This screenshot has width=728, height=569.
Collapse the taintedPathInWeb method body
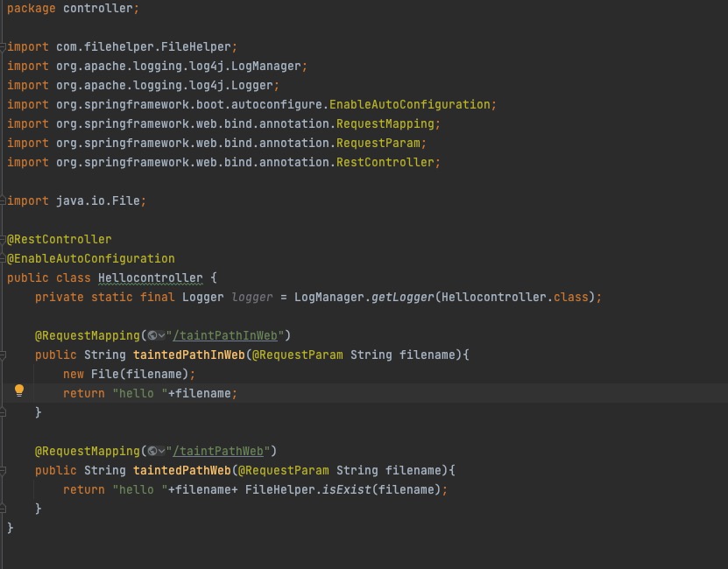pos(4,355)
